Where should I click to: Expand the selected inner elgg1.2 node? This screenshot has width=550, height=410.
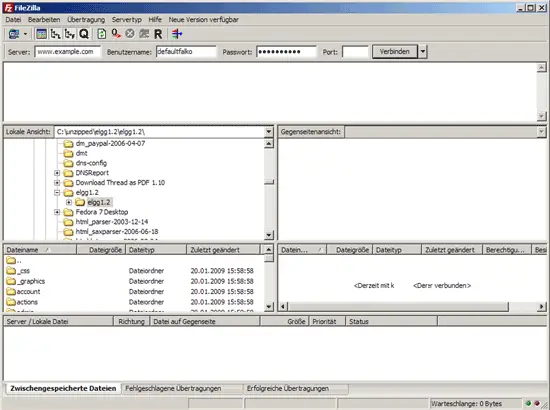tap(69, 202)
